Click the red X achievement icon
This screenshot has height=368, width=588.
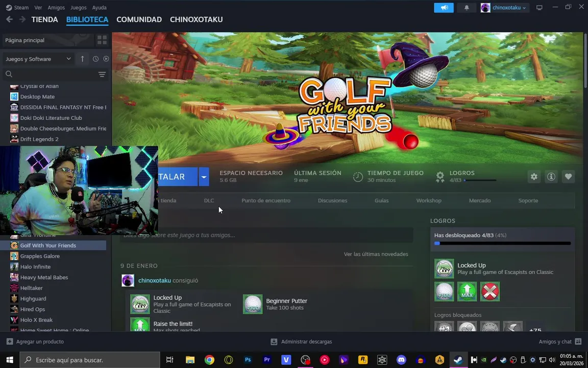pyautogui.click(x=490, y=291)
